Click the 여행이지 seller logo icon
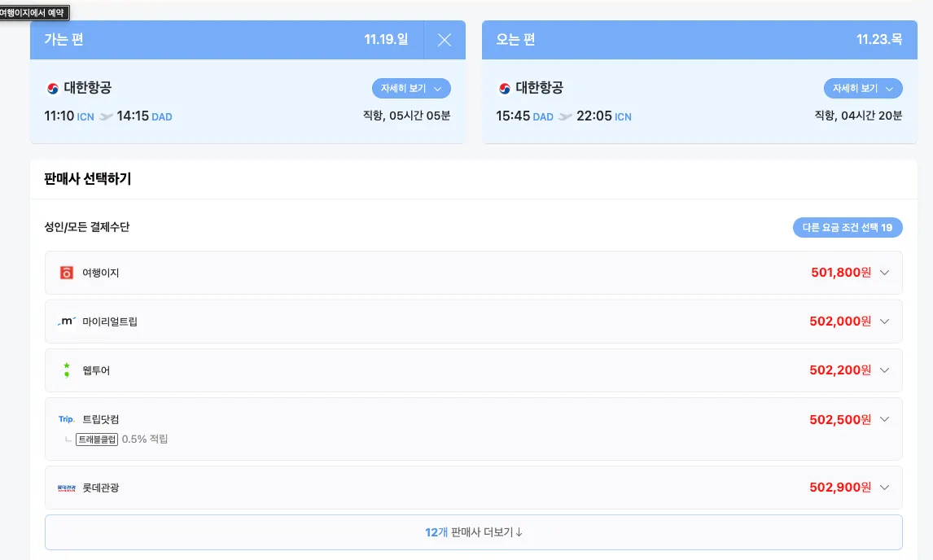Image resolution: width=933 pixels, height=560 pixels. 67,273
